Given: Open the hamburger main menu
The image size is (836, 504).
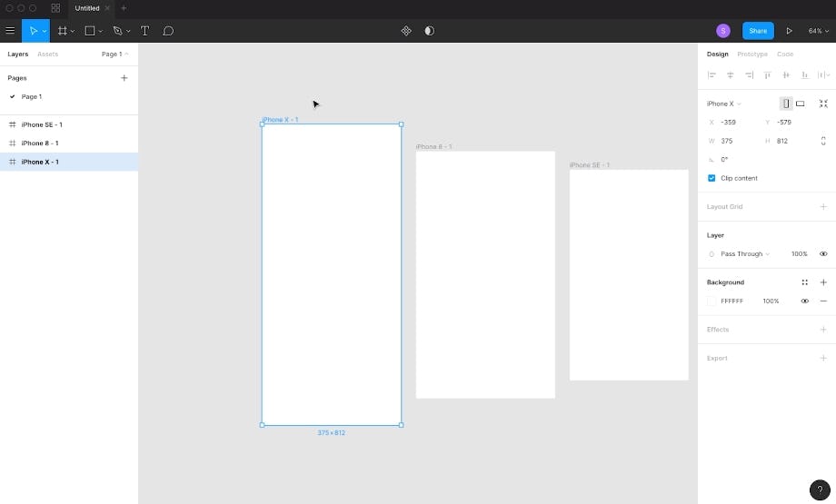Looking at the screenshot, I should point(10,31).
